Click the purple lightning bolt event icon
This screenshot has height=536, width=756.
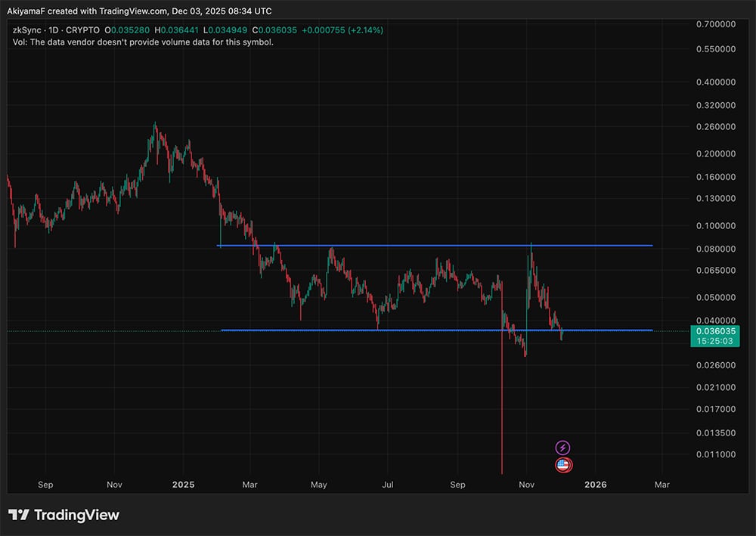tap(562, 448)
